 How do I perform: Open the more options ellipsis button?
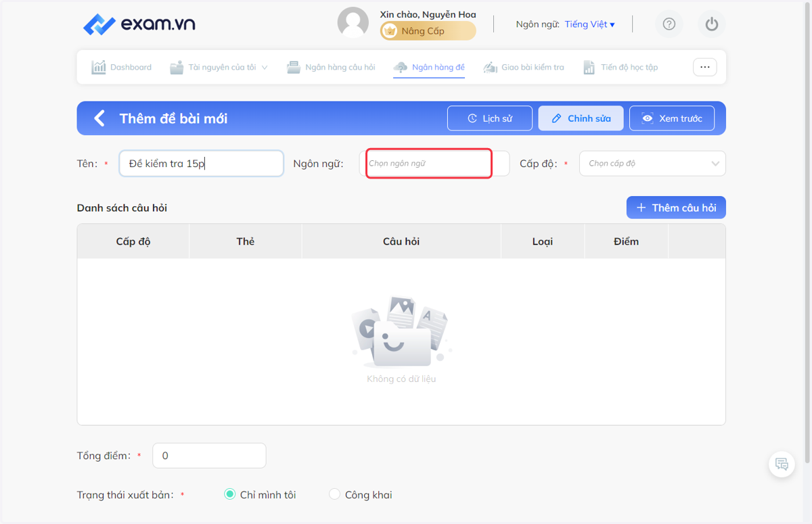tap(704, 67)
